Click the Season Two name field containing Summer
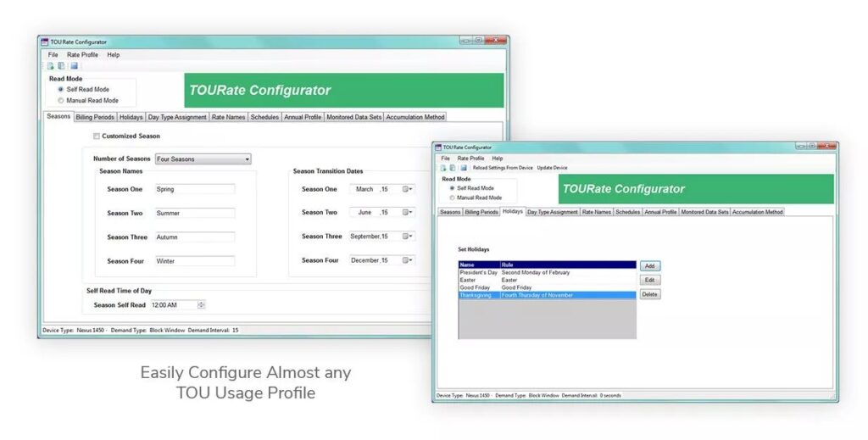Screen dimensions: 868x440 (x=195, y=213)
